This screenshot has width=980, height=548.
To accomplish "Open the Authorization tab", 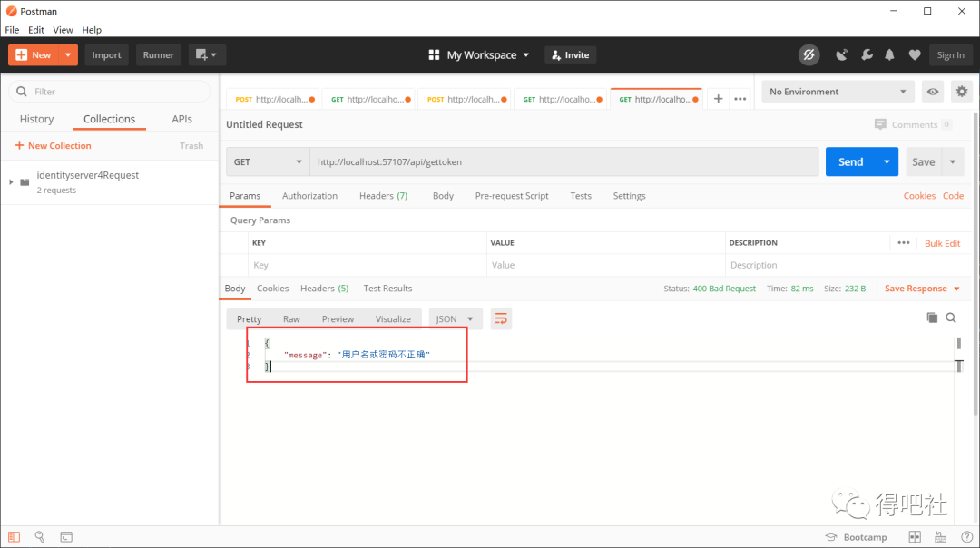I will (309, 196).
